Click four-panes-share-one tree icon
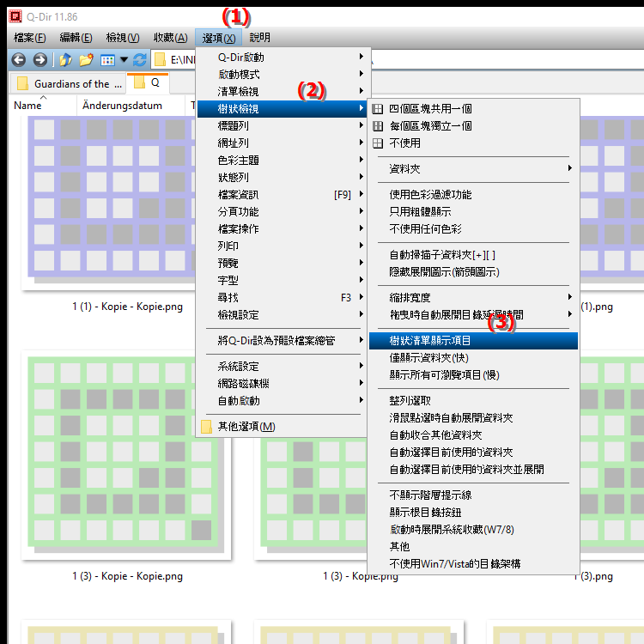 (378, 109)
